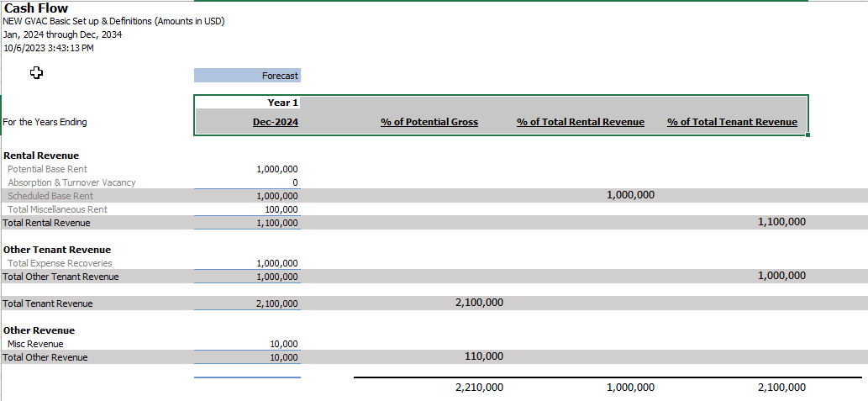
Task: Select the Rental Revenue section heading
Action: coord(41,156)
